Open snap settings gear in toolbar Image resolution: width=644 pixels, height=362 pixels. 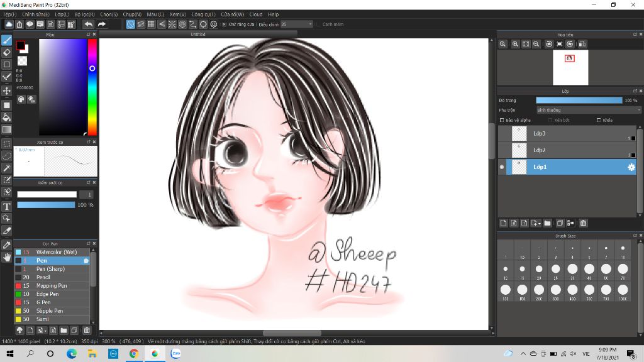tap(214, 25)
